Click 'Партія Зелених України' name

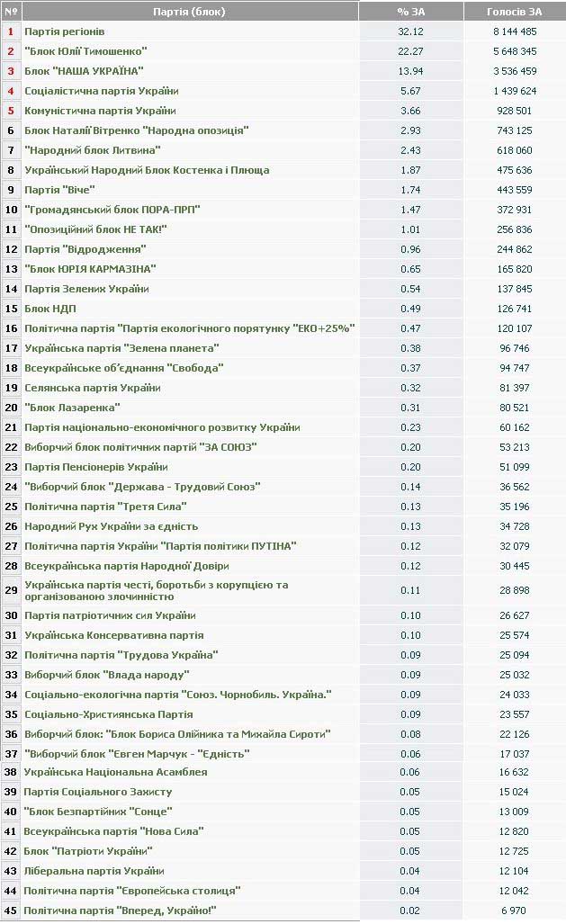click(86, 289)
